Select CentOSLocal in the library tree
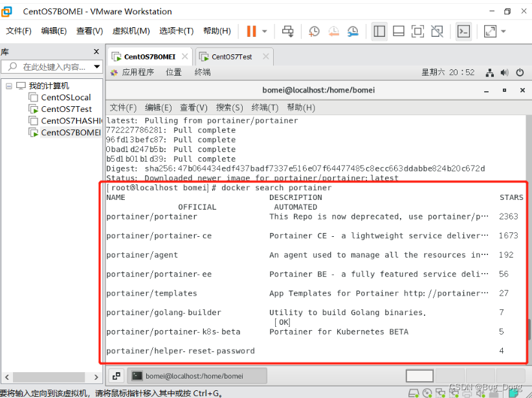The image size is (532, 398). pos(66,97)
